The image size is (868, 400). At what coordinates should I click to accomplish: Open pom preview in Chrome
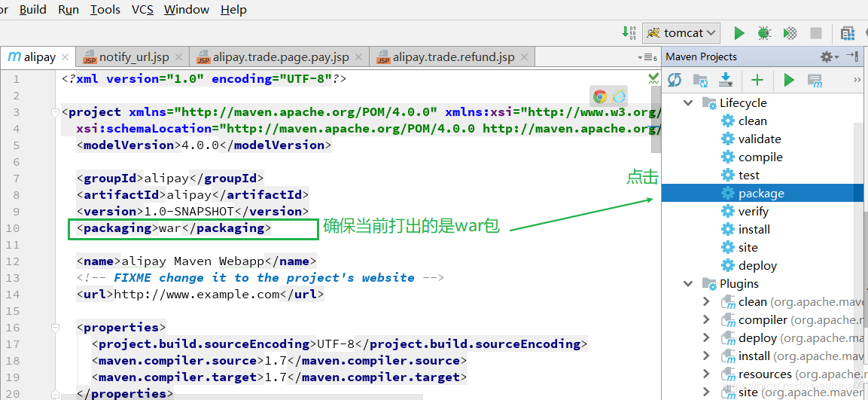click(599, 96)
